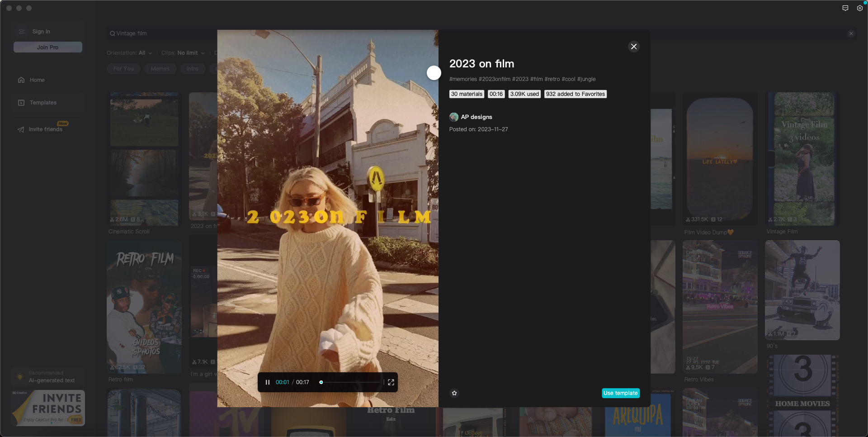868x437 pixels.
Task: Open the 90's skateboard template thumbnail
Action: coord(802,290)
